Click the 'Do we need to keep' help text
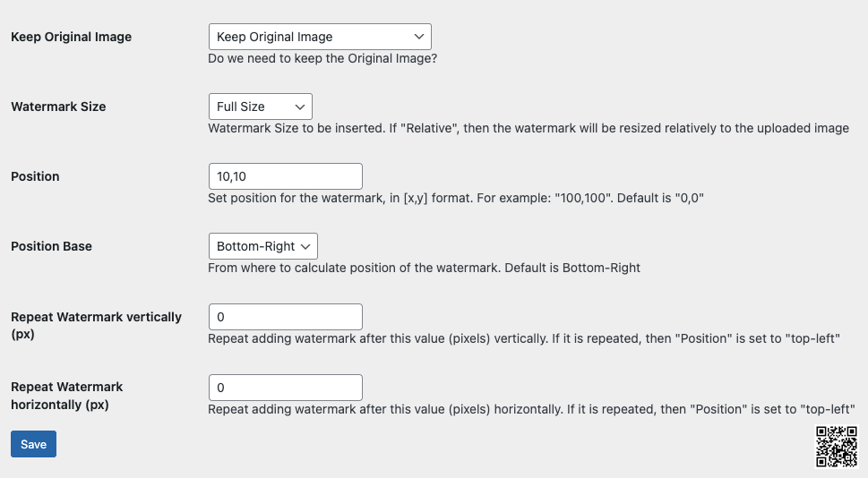 322,59
